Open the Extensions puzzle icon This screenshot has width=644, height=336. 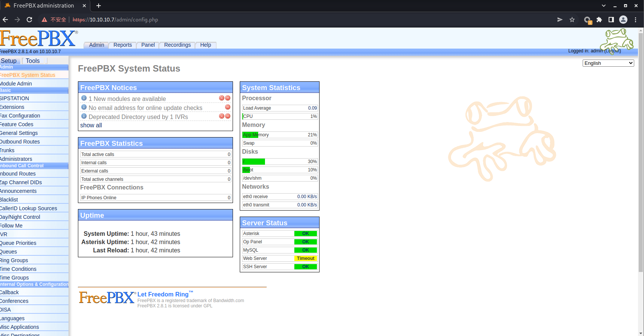tap(599, 20)
